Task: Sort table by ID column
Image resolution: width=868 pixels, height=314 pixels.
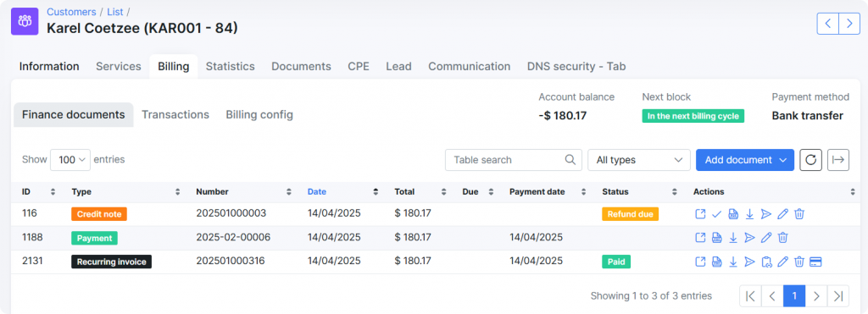Action: pos(39,192)
